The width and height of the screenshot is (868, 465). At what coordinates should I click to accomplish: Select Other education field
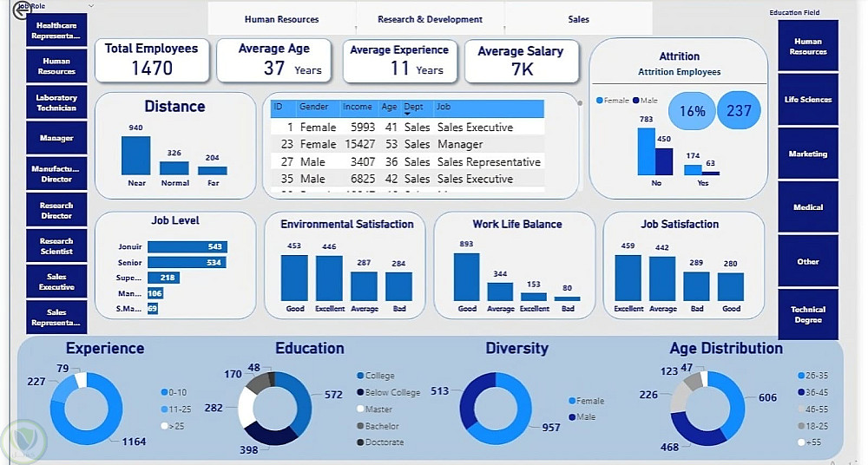pyautogui.click(x=808, y=261)
